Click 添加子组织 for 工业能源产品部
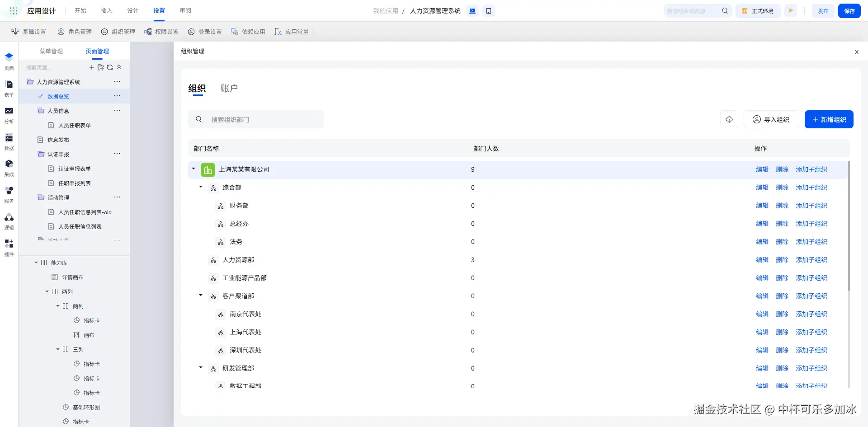The width and height of the screenshot is (868, 427). coord(811,278)
